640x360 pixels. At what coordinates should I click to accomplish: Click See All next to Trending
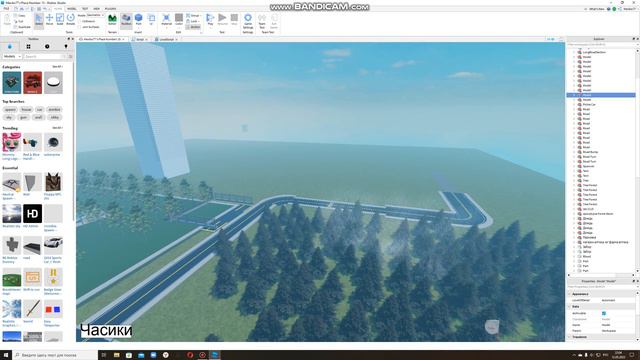click(57, 128)
